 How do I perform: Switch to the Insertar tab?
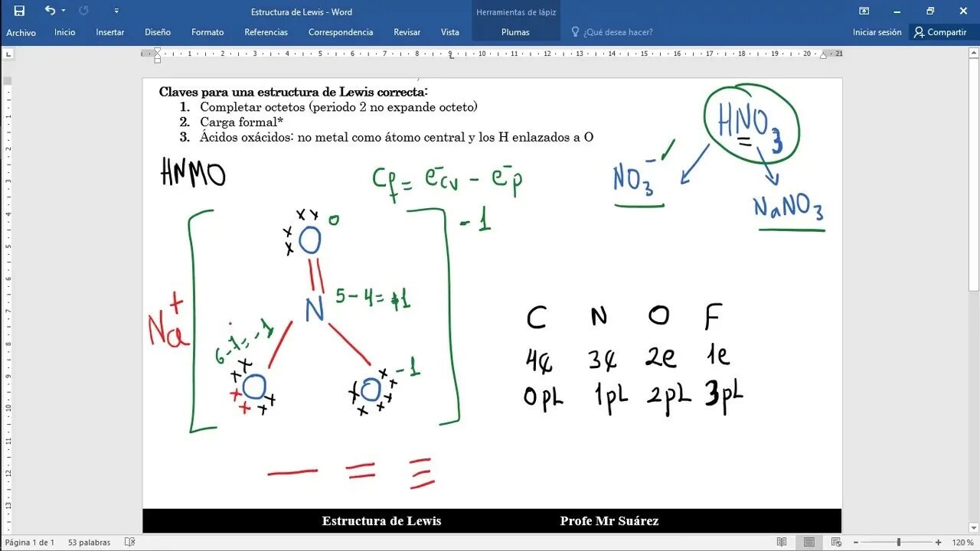point(110,32)
